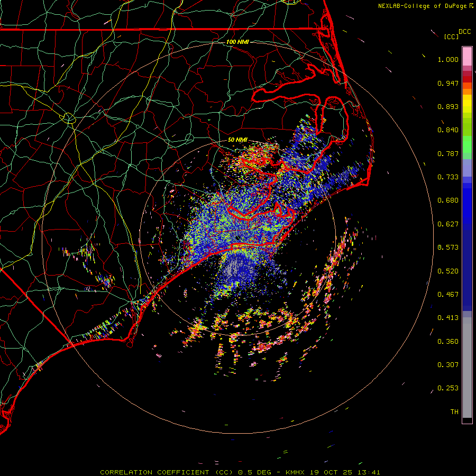Click the 'CORRELATION COEFFICIENT (CC)' caption text
The image size is (476, 476).
pyautogui.click(x=167, y=472)
